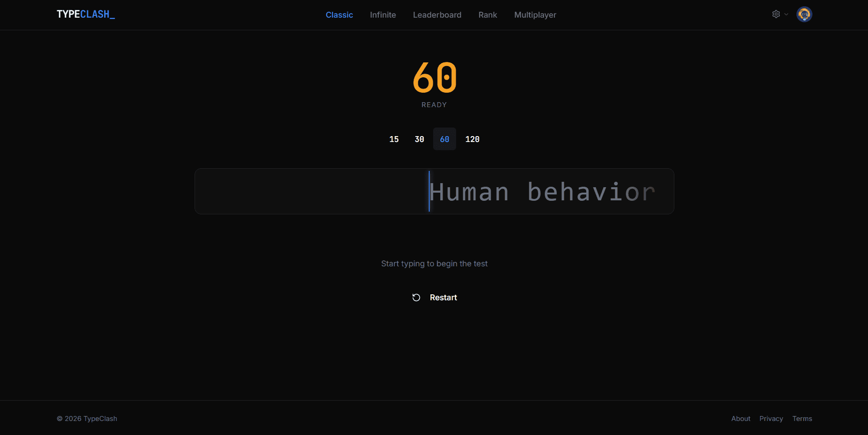The width and height of the screenshot is (868, 435).
Task: Click the Restart button label
Action: coord(444,298)
